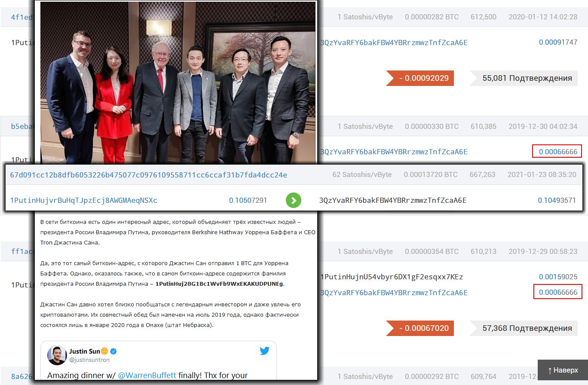Click block height 612,500

[x=484, y=17]
